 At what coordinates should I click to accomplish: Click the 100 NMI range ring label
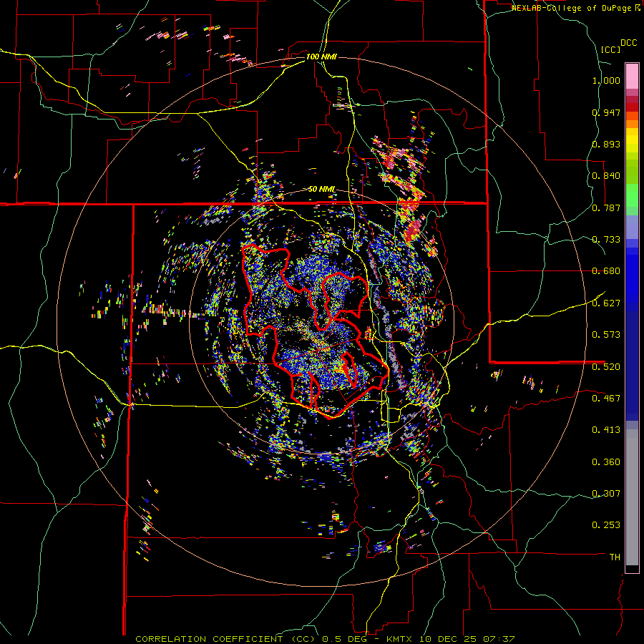point(321,57)
